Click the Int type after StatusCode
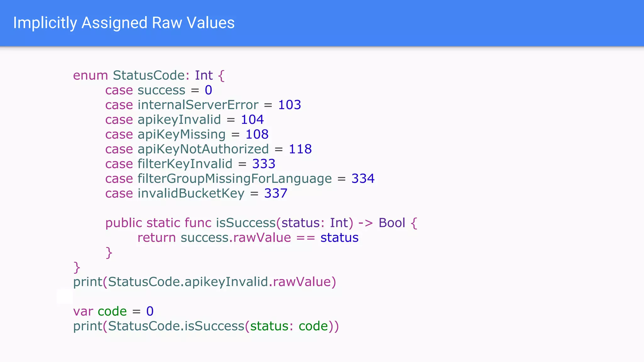Screen dimensions: 644x362 tap(204, 75)
